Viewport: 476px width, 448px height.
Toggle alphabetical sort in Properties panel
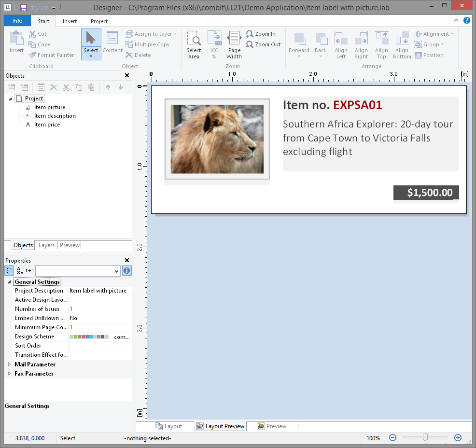click(x=20, y=271)
